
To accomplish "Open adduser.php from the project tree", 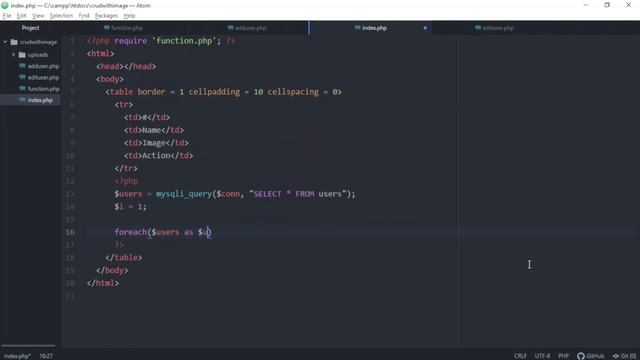I will (x=43, y=66).
